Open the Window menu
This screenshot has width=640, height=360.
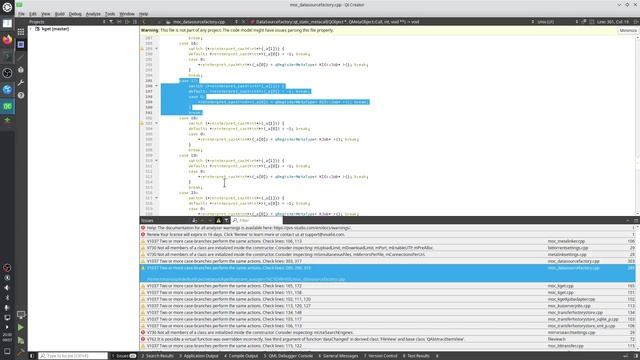[x=127, y=14]
